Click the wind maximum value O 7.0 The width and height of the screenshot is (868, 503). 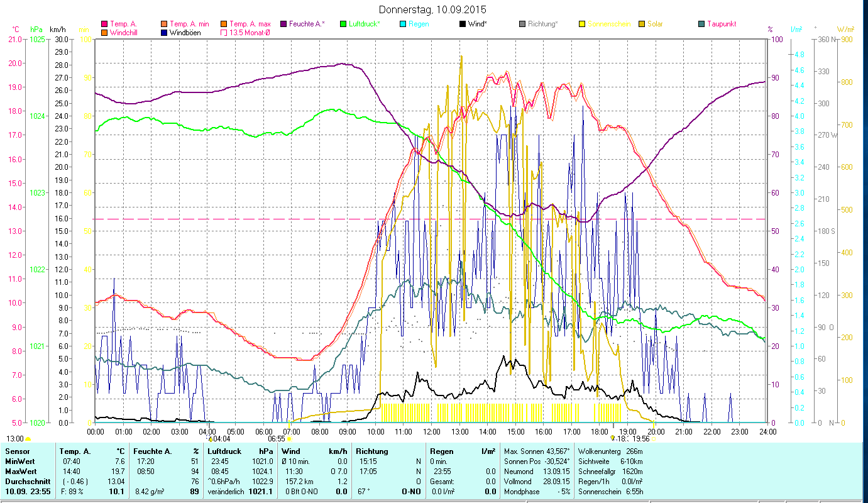(338, 471)
